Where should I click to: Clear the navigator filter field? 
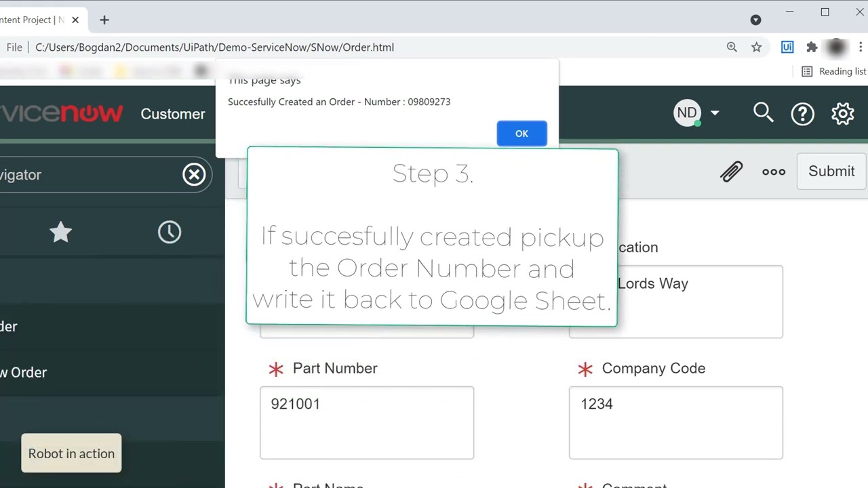coord(194,175)
